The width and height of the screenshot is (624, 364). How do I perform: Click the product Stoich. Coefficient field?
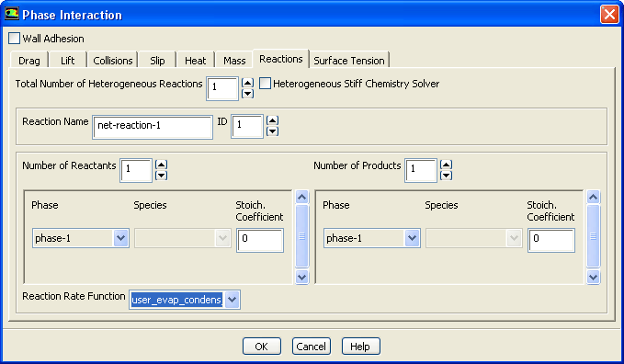551,240
